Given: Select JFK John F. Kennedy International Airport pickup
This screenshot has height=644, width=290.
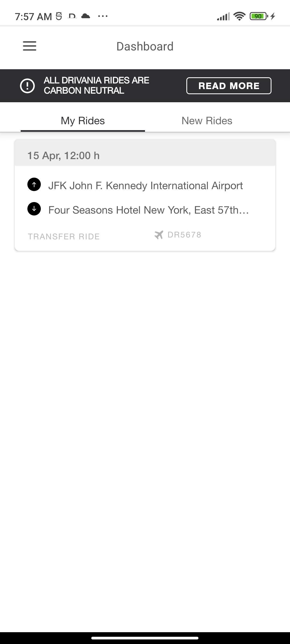Looking at the screenshot, I should [146, 186].
